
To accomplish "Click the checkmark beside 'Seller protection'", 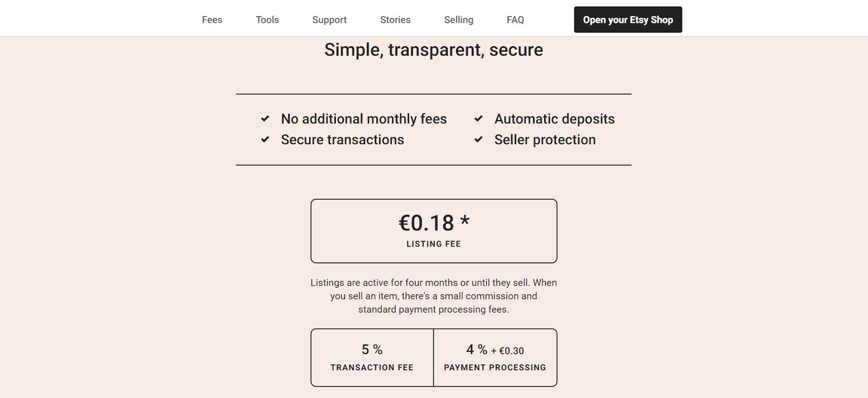I will [478, 140].
